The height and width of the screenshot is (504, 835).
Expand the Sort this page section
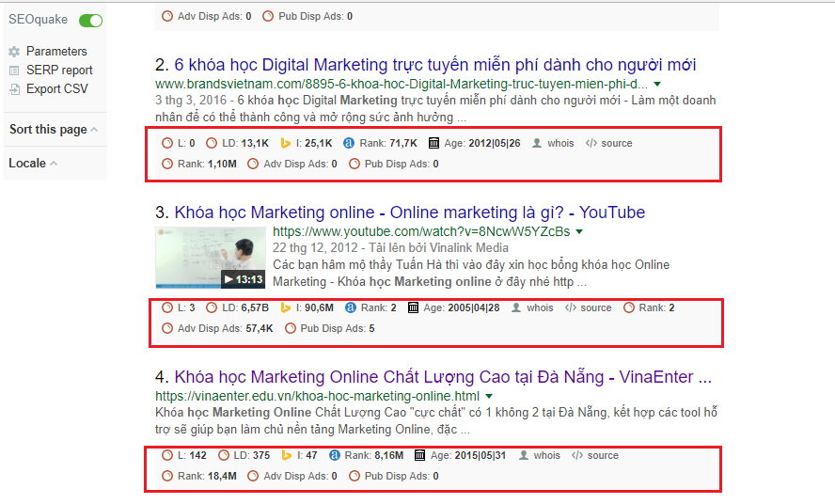coord(54,130)
